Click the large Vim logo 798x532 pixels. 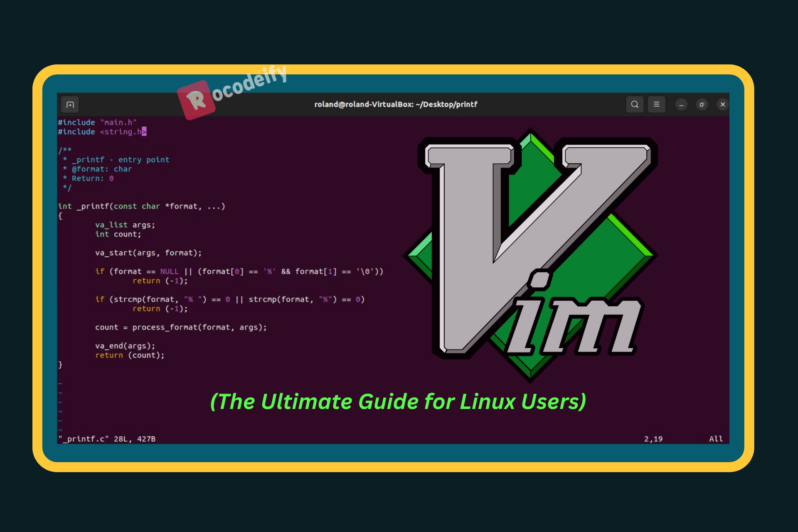530,254
